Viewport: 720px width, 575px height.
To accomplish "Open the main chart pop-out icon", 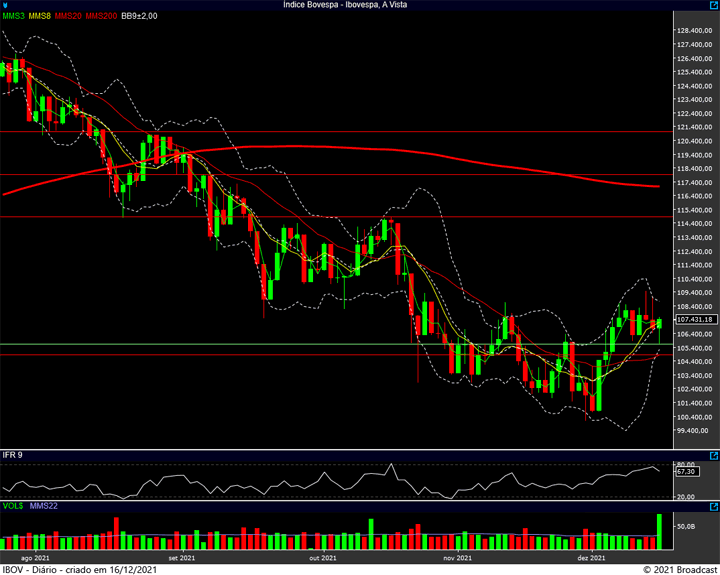I will tap(714, 5).
